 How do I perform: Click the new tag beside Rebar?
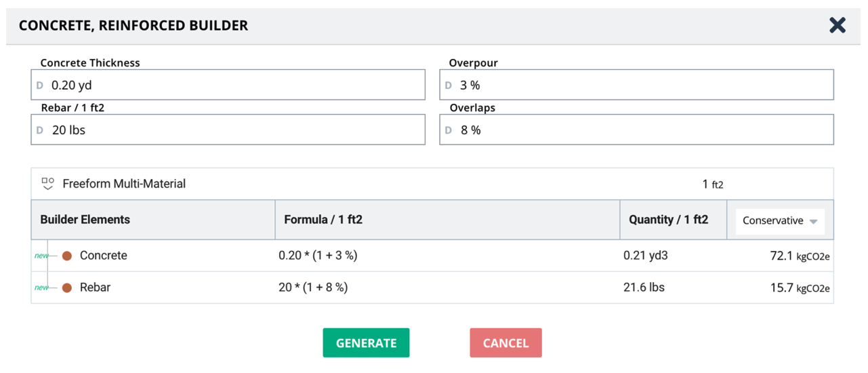(41, 288)
